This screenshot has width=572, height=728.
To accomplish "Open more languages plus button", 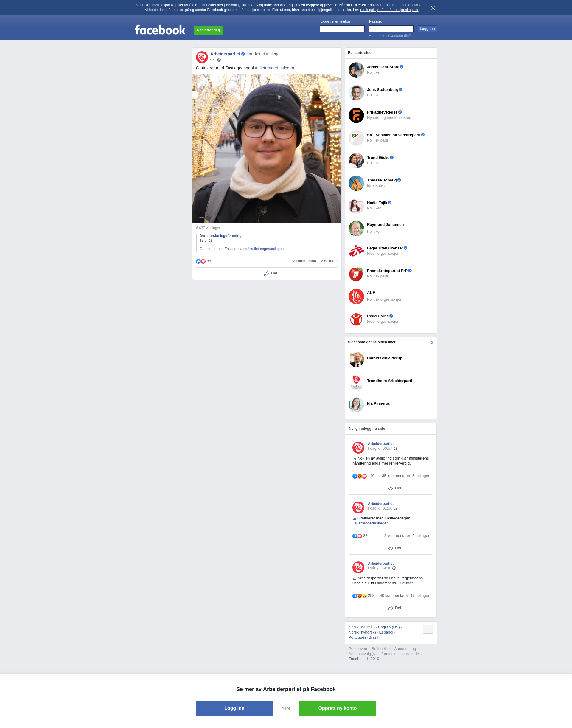I will [428, 629].
